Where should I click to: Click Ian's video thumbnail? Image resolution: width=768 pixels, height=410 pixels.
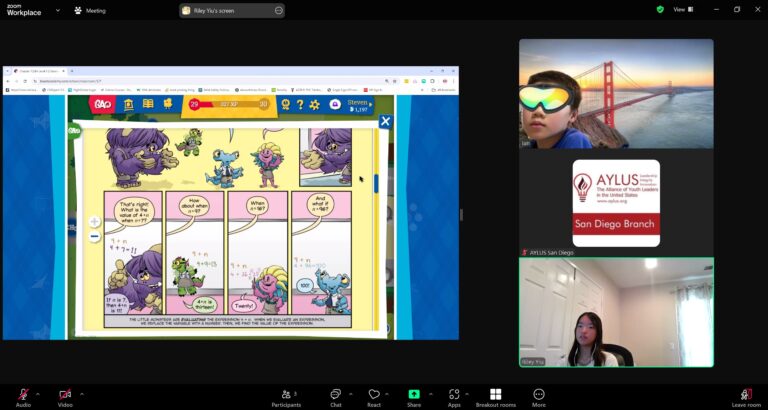coord(616,94)
